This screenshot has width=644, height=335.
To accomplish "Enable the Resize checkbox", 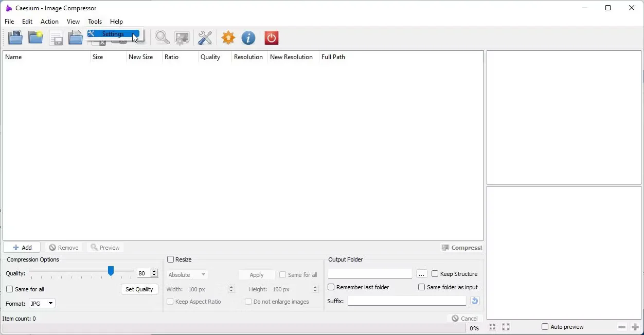I will click(x=170, y=259).
